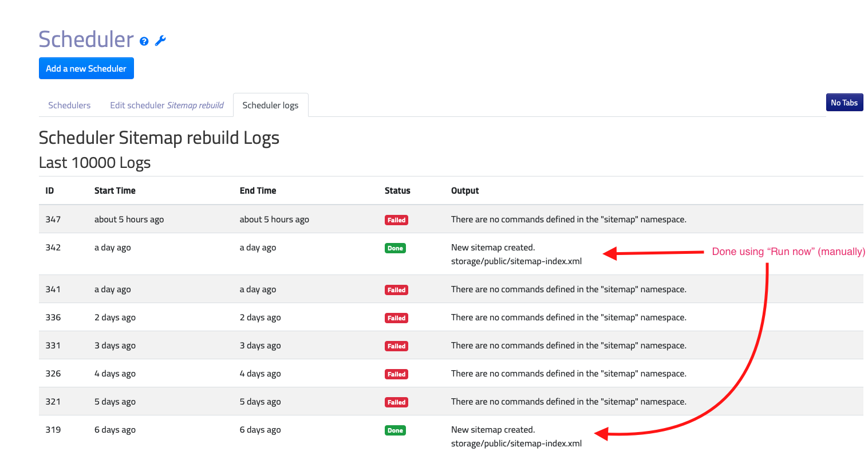Select log ID 336

(53, 317)
